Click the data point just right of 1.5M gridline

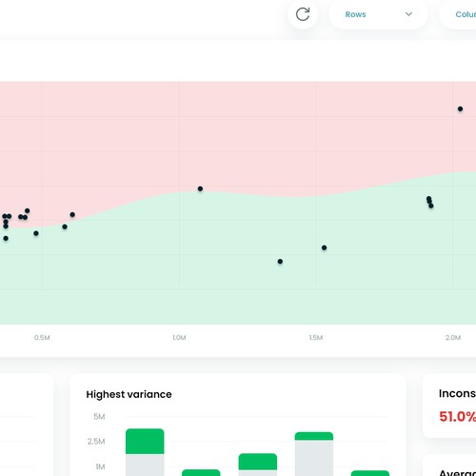click(324, 248)
